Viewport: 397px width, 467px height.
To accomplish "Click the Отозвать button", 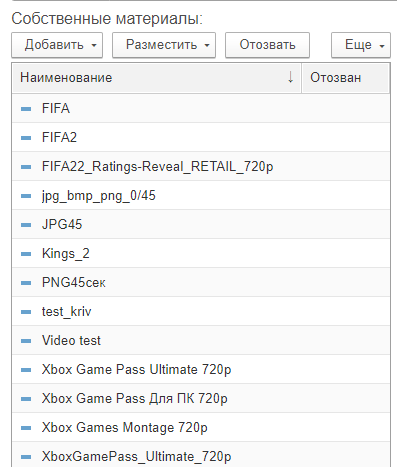I will point(267,45).
